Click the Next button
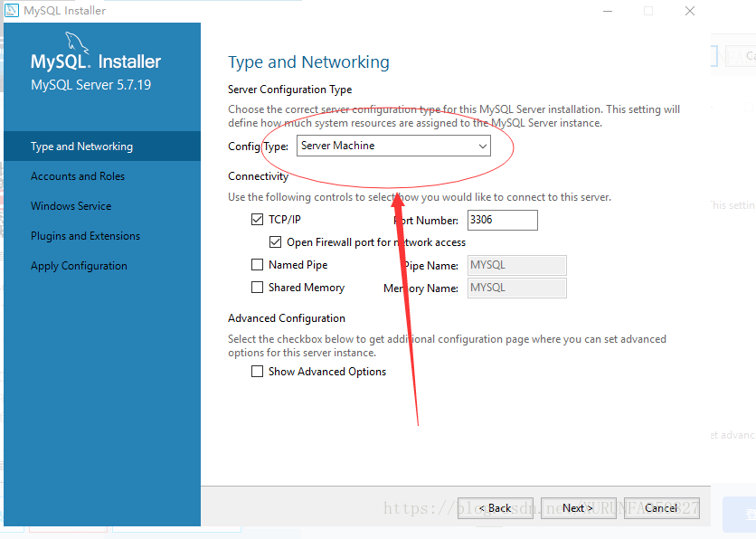Screen dimensions: 756x539 [x=578, y=508]
